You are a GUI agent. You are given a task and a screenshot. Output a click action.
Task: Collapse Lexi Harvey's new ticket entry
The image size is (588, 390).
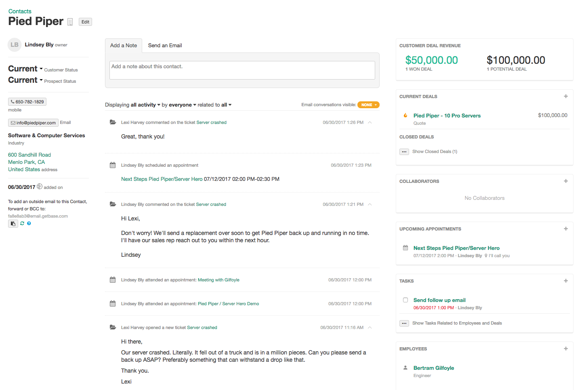(370, 327)
